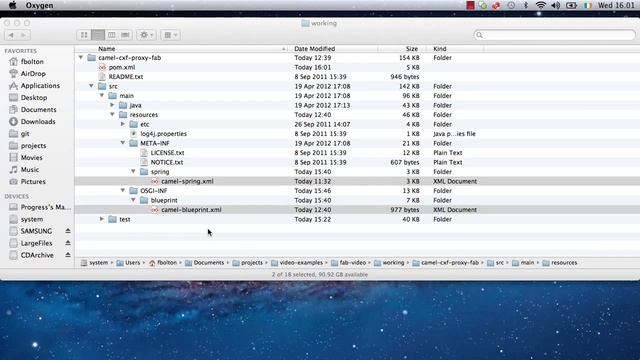Open the Arrange items dropdown
Viewport: 640px width, 360px height.
coord(170,35)
